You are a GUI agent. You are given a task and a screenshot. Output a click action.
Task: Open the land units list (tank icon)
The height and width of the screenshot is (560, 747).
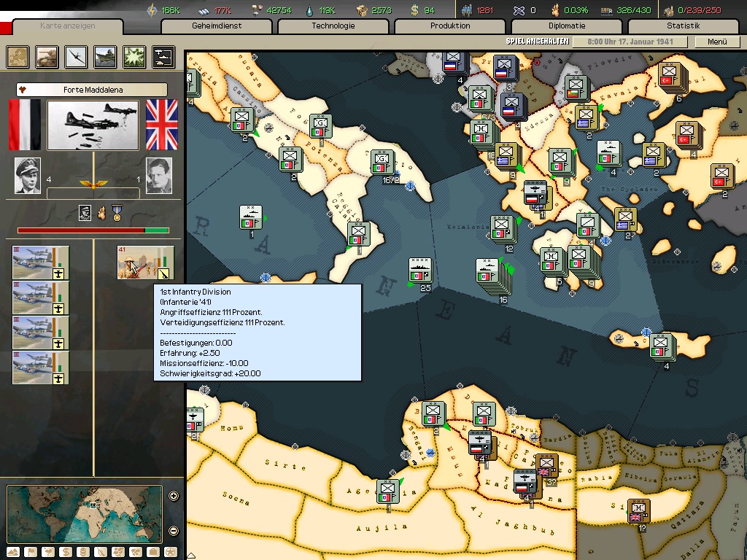click(x=47, y=56)
